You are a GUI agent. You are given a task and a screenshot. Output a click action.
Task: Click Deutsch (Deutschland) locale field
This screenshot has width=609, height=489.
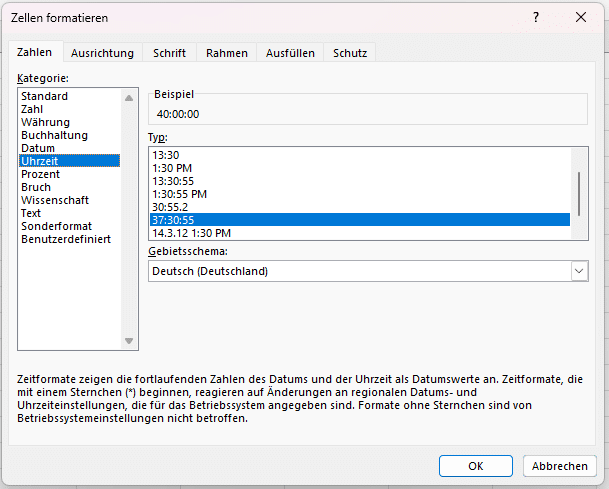point(360,271)
